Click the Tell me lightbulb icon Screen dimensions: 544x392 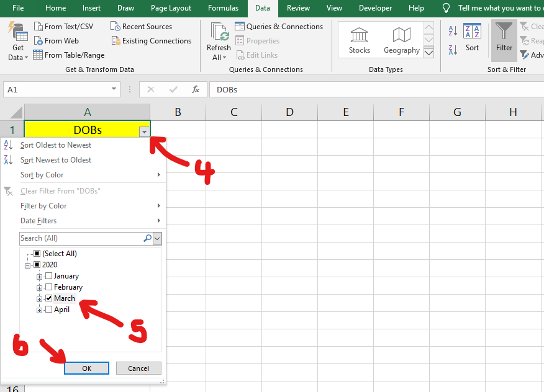[x=447, y=8]
